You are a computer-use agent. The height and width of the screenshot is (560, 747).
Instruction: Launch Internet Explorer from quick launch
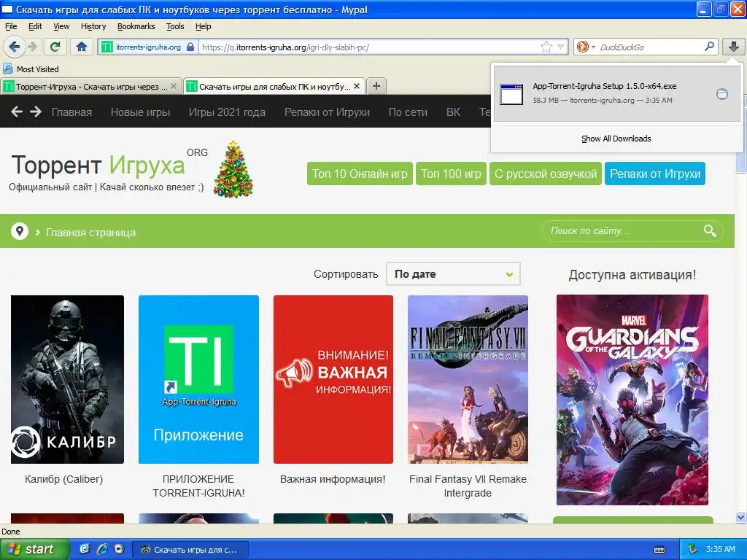(102, 549)
